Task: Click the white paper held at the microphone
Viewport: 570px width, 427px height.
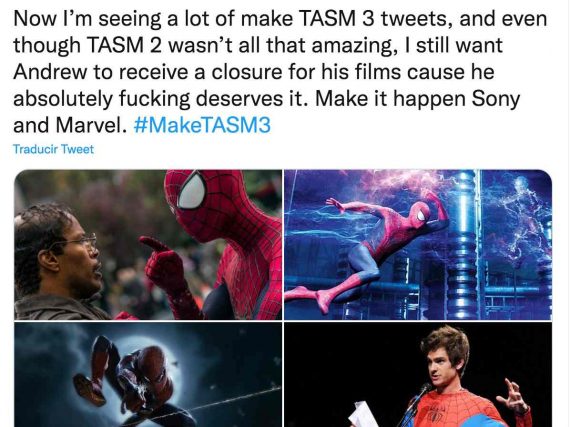Action: (364, 414)
